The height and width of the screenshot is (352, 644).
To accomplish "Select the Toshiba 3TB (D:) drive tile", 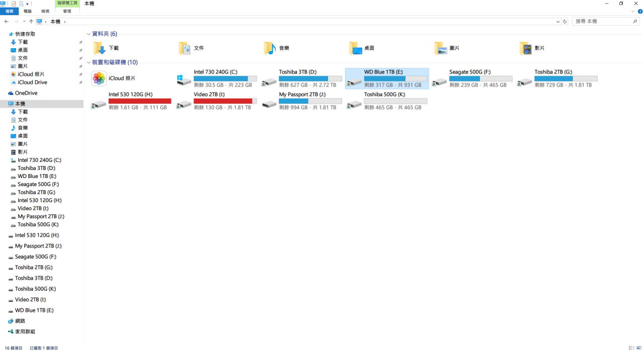I will pyautogui.click(x=302, y=78).
